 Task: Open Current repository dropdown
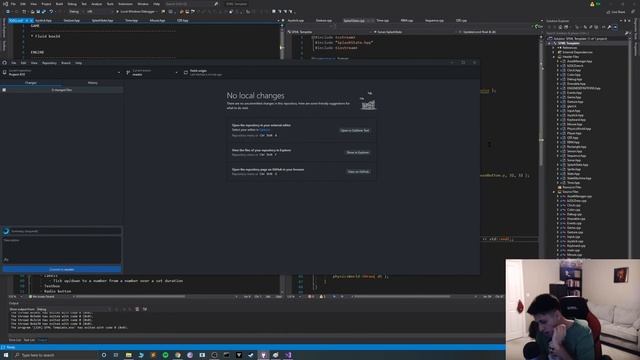62,73
